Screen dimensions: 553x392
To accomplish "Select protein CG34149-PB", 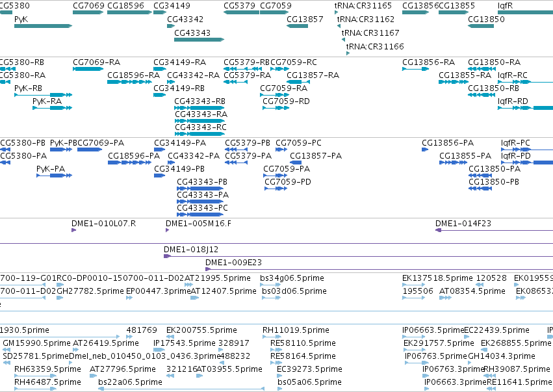I will click(x=159, y=176).
